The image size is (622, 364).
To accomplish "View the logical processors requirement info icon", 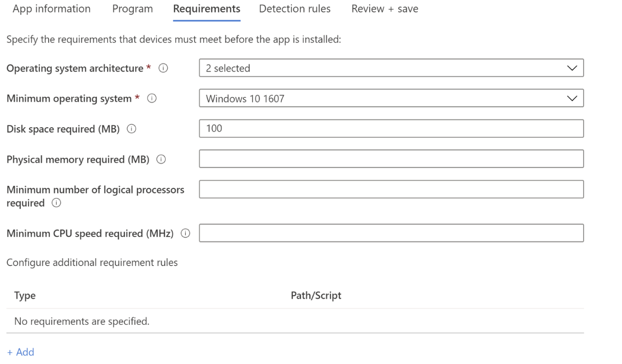I will point(57,203).
